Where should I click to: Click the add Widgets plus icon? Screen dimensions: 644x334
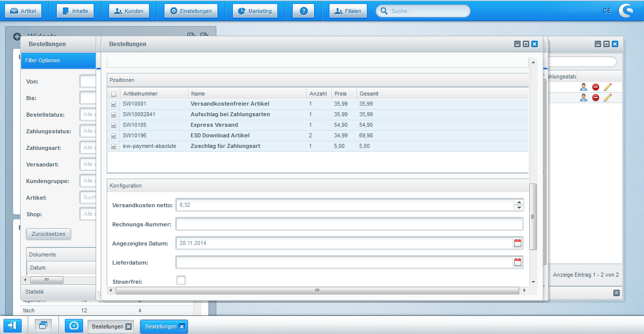(x=17, y=37)
